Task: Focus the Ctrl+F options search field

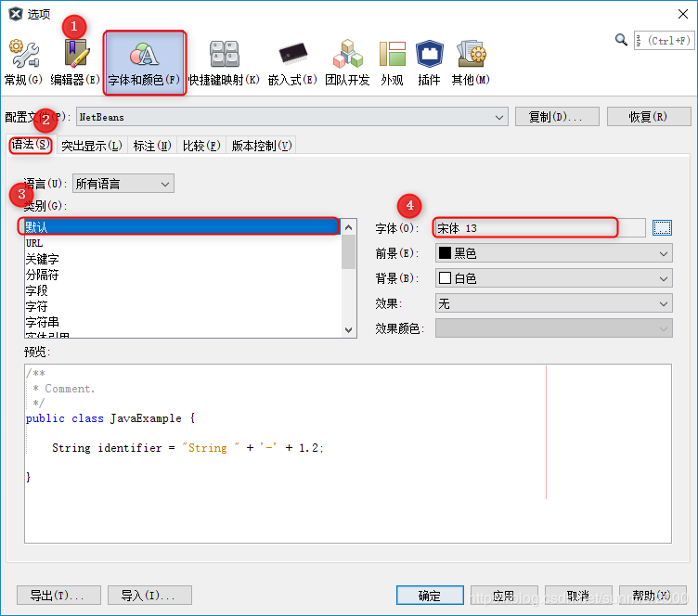Action: 664,41
